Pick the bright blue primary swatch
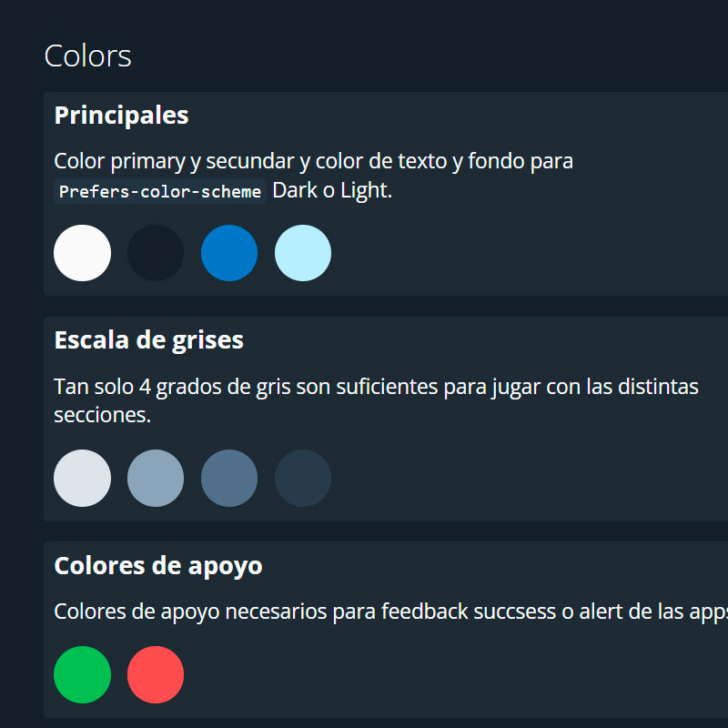Image resolution: width=728 pixels, height=728 pixels. click(229, 253)
